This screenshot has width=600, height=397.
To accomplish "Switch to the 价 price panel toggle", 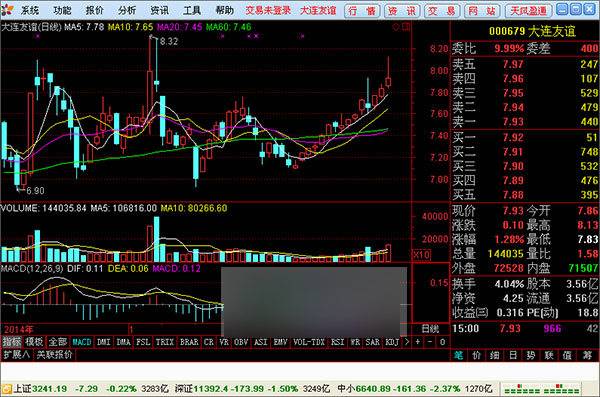I will [476, 355].
